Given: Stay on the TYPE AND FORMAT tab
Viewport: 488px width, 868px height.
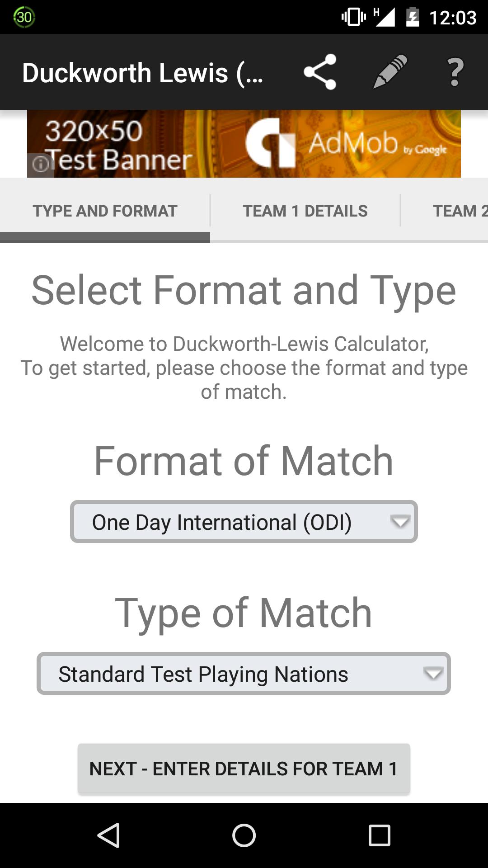Looking at the screenshot, I should pos(105,210).
